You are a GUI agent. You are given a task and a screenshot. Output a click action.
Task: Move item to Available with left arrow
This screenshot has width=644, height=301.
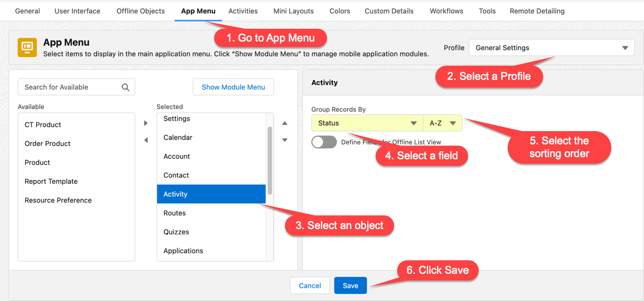(x=146, y=140)
